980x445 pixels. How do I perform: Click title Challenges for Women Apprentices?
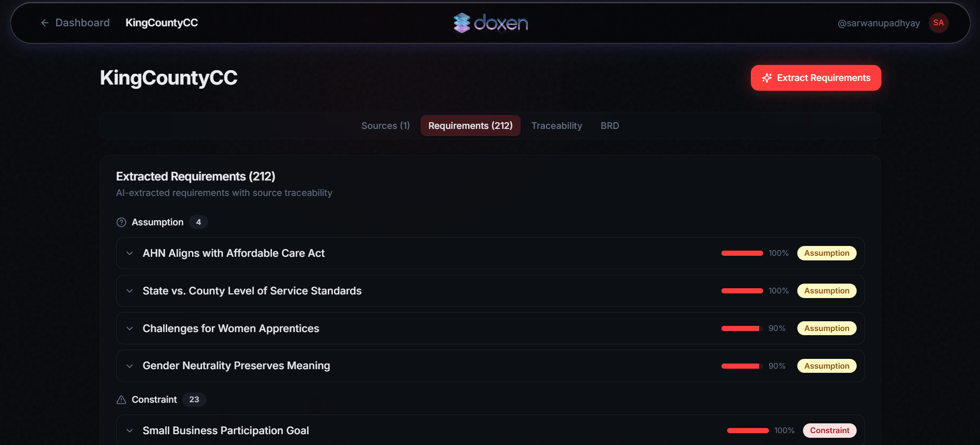pos(231,328)
